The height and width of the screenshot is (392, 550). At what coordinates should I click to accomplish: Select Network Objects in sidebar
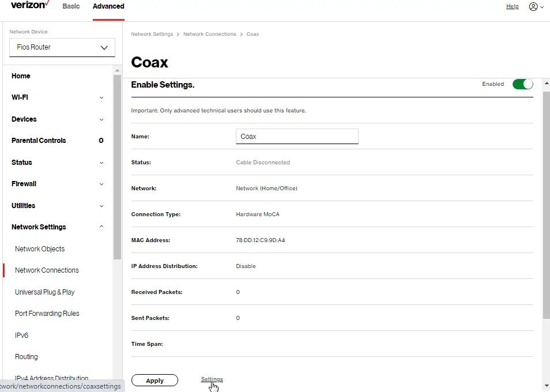[x=39, y=248]
